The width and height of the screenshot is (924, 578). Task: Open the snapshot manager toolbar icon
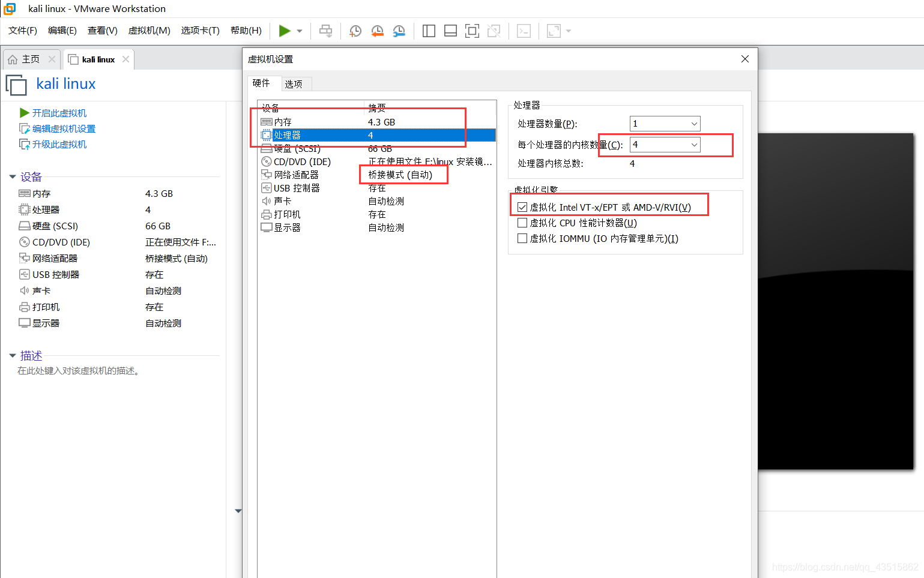click(399, 31)
